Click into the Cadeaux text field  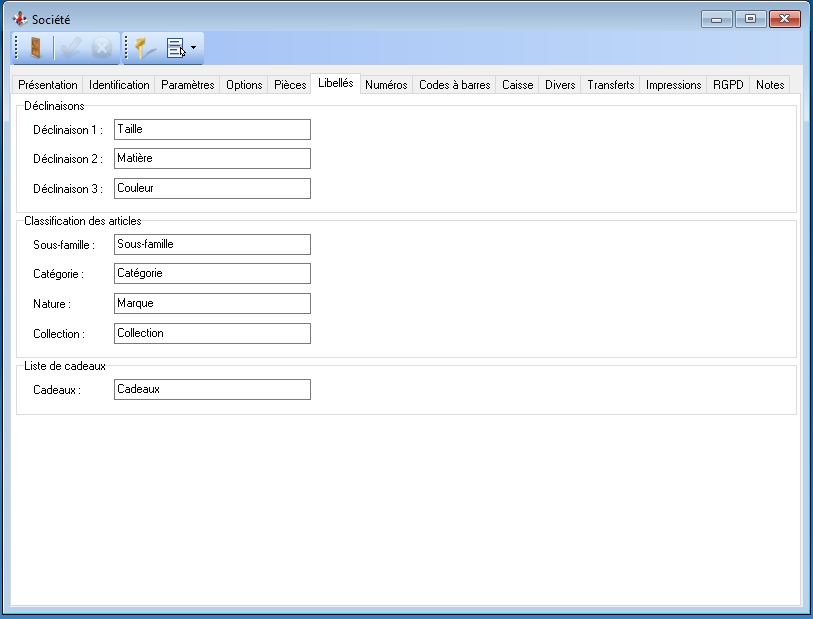point(212,389)
